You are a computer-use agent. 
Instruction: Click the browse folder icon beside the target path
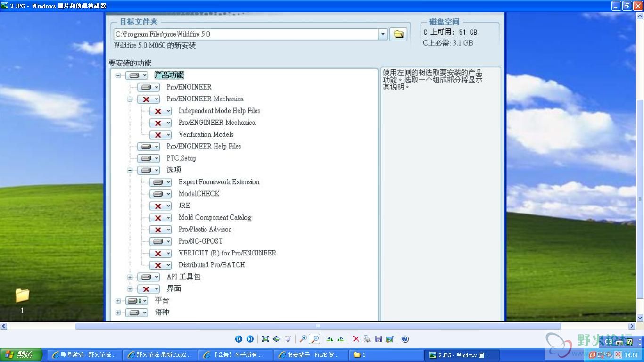(x=398, y=34)
